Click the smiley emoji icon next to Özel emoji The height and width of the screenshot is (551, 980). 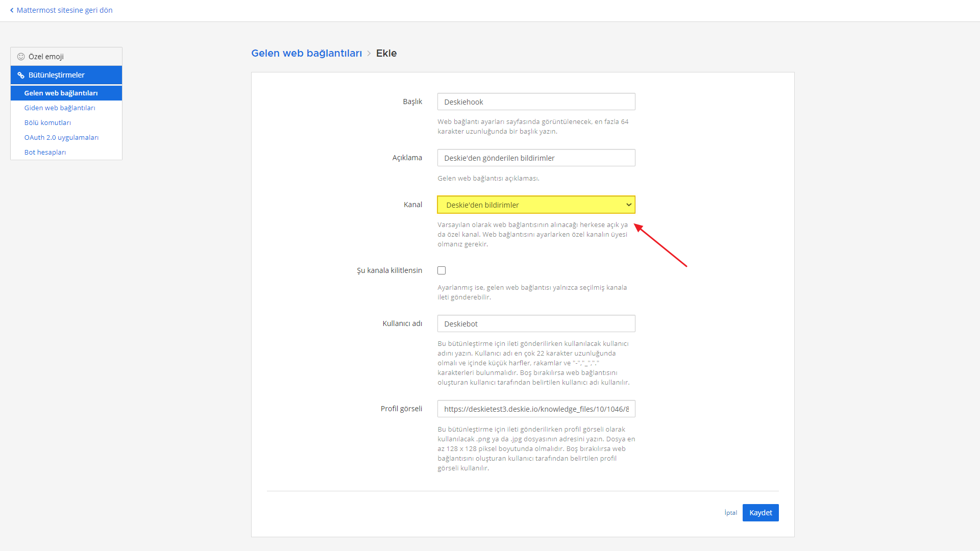point(21,57)
